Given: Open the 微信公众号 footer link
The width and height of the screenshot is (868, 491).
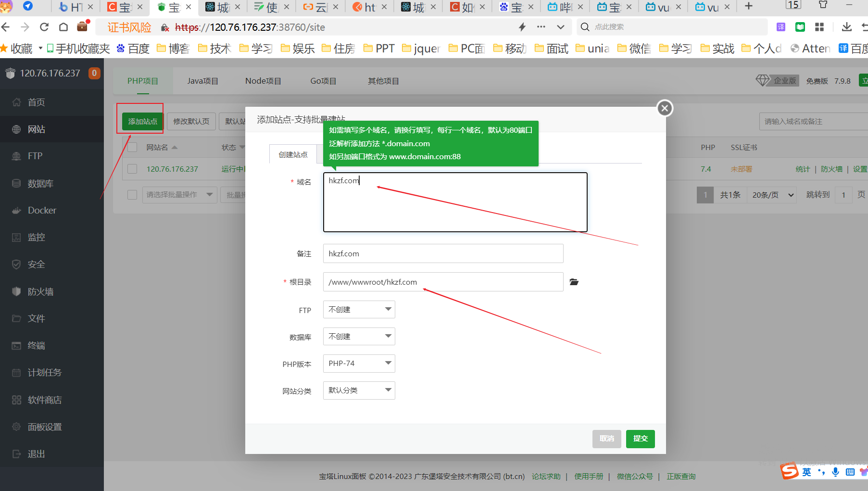Looking at the screenshot, I should [635, 476].
